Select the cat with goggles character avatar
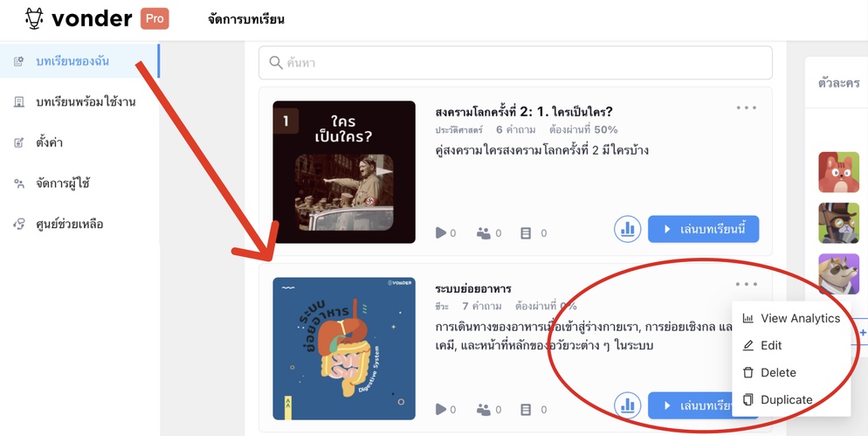 pos(838,223)
